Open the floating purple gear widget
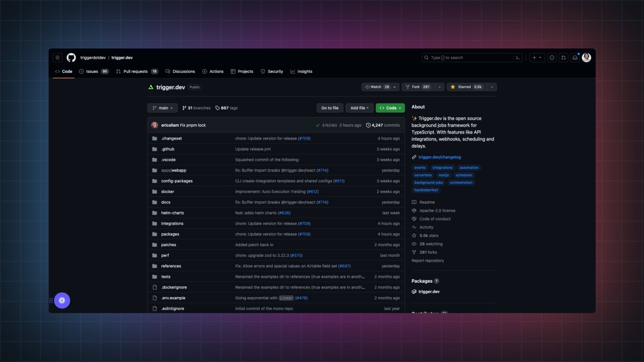The height and width of the screenshot is (362, 644). pyautogui.click(x=62, y=300)
